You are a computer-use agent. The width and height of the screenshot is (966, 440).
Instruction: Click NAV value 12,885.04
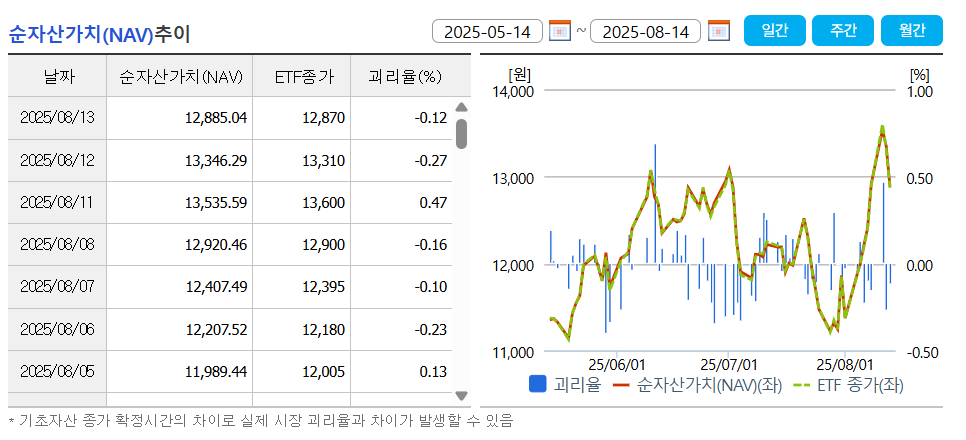216,118
